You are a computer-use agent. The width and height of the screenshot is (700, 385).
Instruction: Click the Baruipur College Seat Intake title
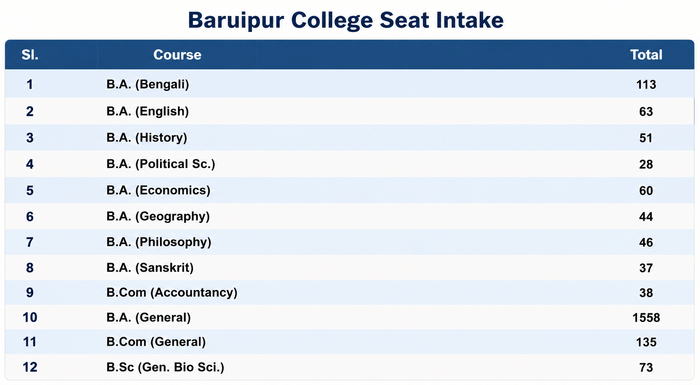pos(346,20)
